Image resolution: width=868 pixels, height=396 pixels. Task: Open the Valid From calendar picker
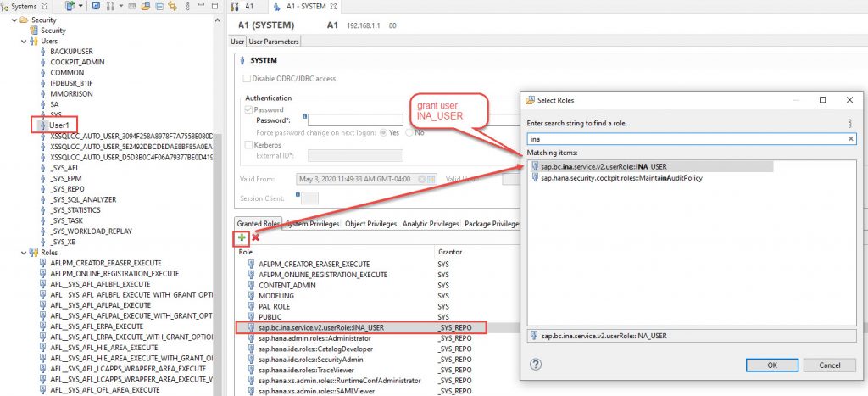coord(431,179)
